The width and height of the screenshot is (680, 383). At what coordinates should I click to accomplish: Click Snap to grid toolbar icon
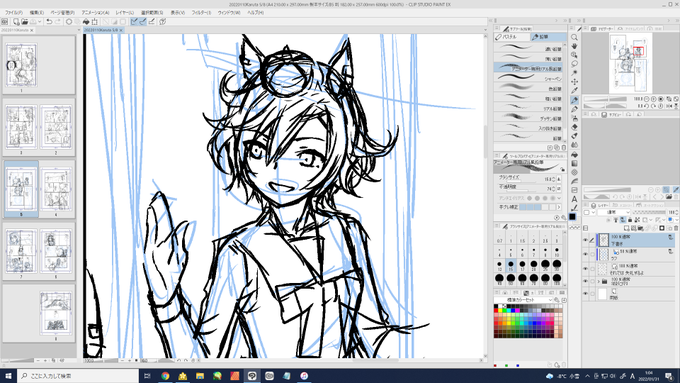[151, 21]
